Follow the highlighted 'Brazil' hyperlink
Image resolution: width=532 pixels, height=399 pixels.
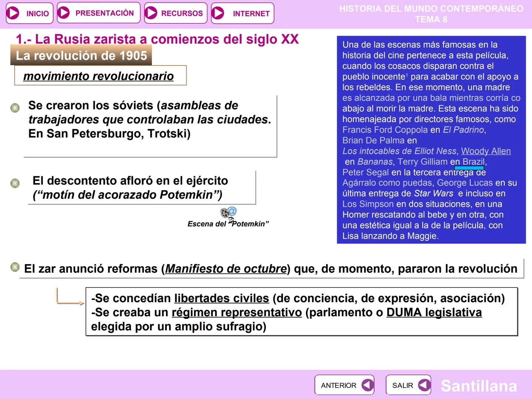click(x=474, y=161)
